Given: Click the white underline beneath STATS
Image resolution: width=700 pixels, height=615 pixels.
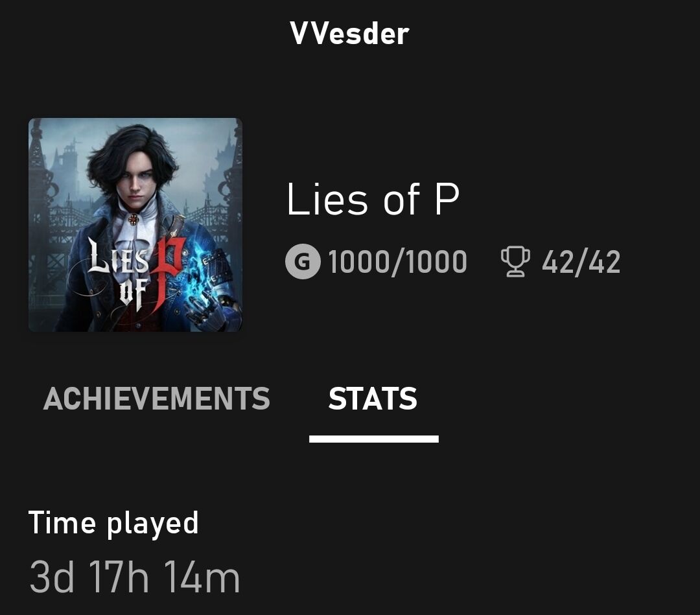Looking at the screenshot, I should pos(373,439).
